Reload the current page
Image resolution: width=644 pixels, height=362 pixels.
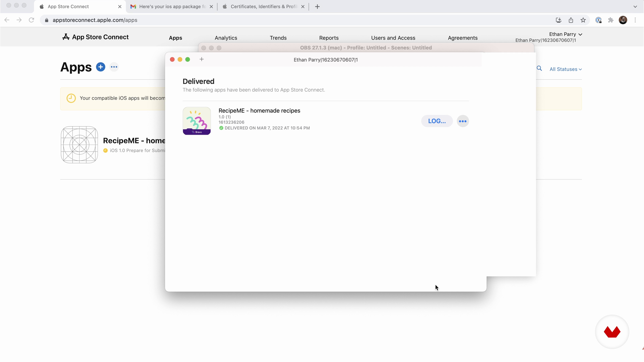pos(31,20)
